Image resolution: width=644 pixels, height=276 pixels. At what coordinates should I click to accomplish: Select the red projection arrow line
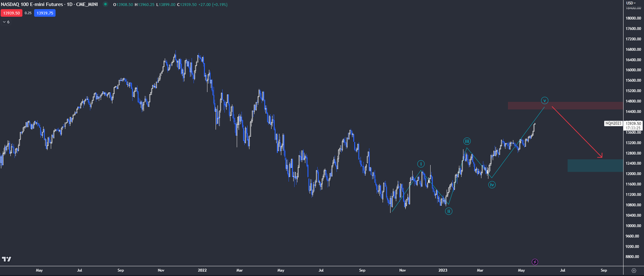(x=577, y=132)
